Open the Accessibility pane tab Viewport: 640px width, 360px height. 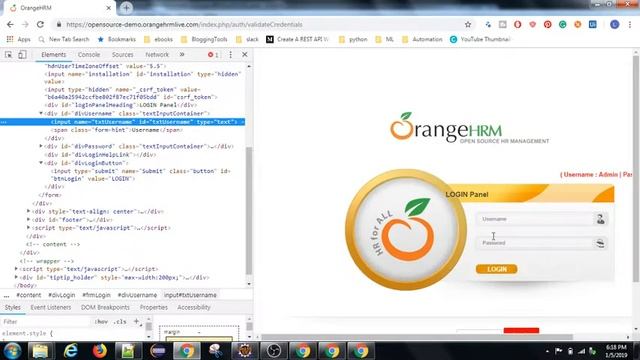[194, 307]
